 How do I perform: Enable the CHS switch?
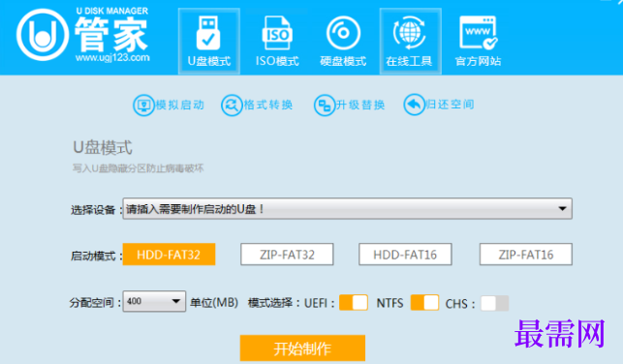pos(494,303)
